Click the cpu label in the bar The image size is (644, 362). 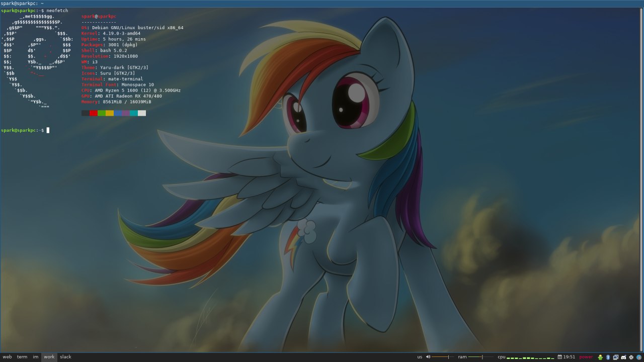pos(502,357)
